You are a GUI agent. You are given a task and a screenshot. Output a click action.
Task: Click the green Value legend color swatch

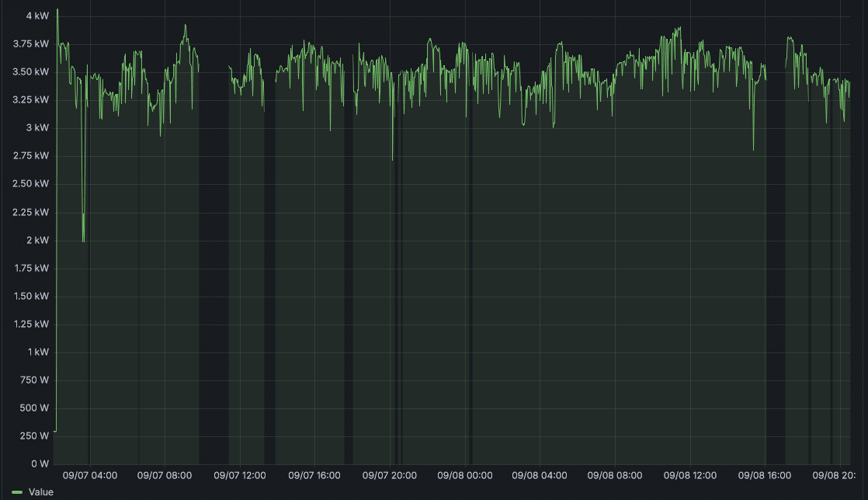pos(17,492)
